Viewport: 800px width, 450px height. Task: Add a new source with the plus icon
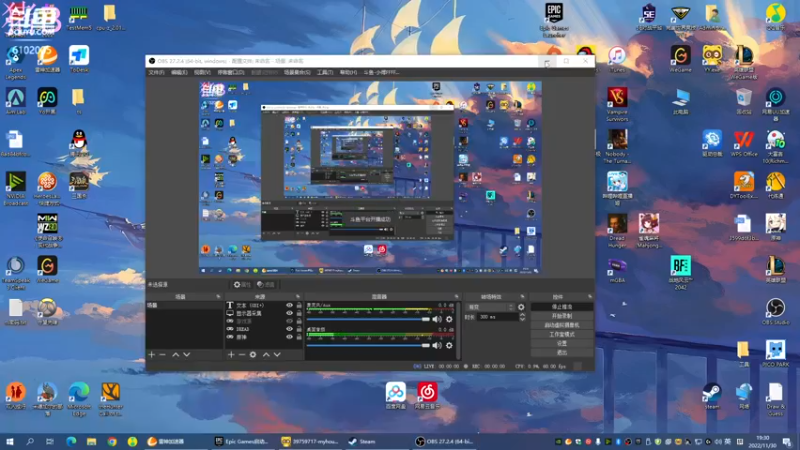tap(231, 355)
